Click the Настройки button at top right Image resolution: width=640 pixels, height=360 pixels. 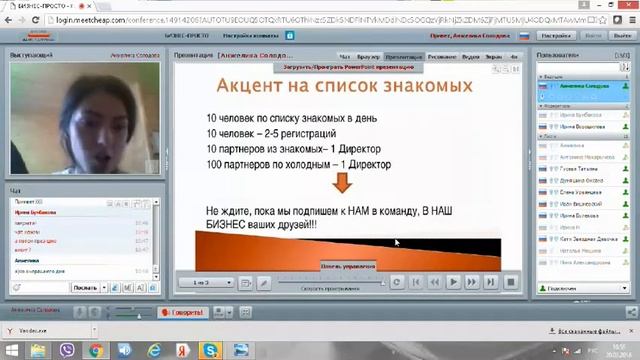point(556,36)
